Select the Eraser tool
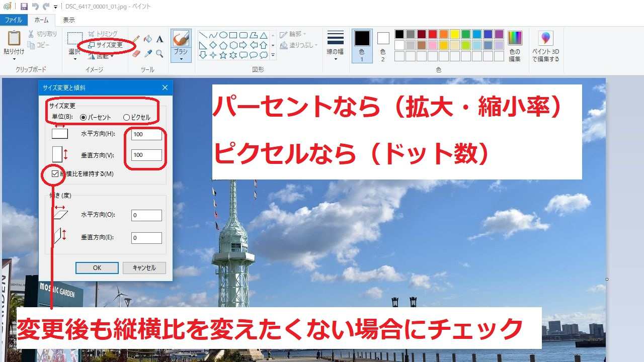Viewport: 644px width, 362px height. pyautogui.click(x=136, y=53)
